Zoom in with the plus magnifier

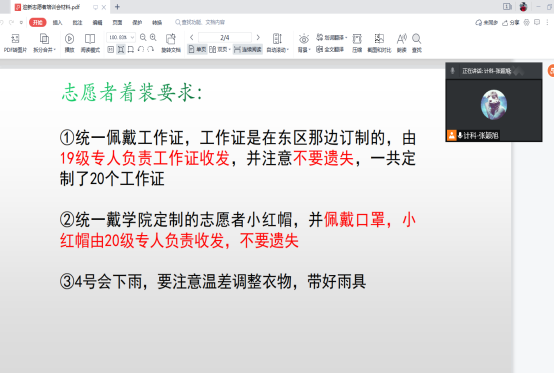click(153, 37)
